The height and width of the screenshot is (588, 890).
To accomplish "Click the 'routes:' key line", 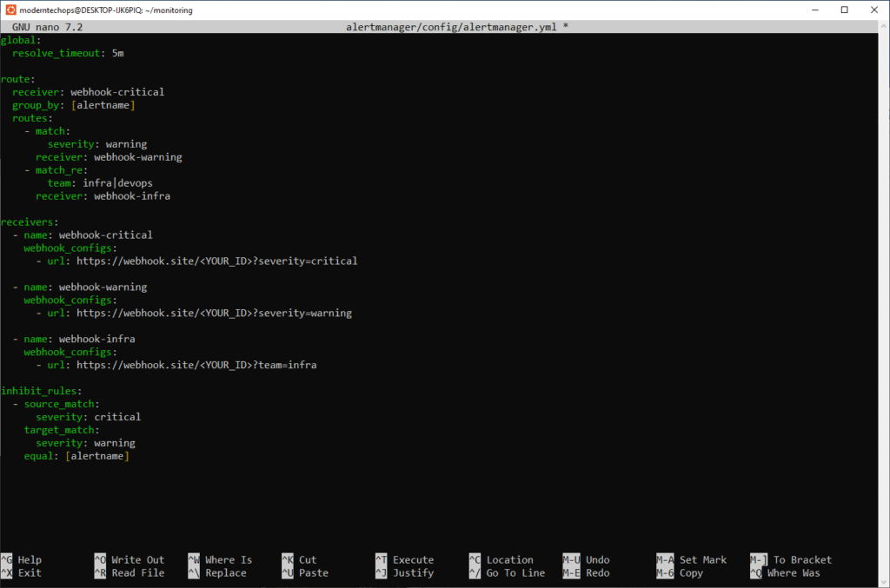I will point(32,118).
